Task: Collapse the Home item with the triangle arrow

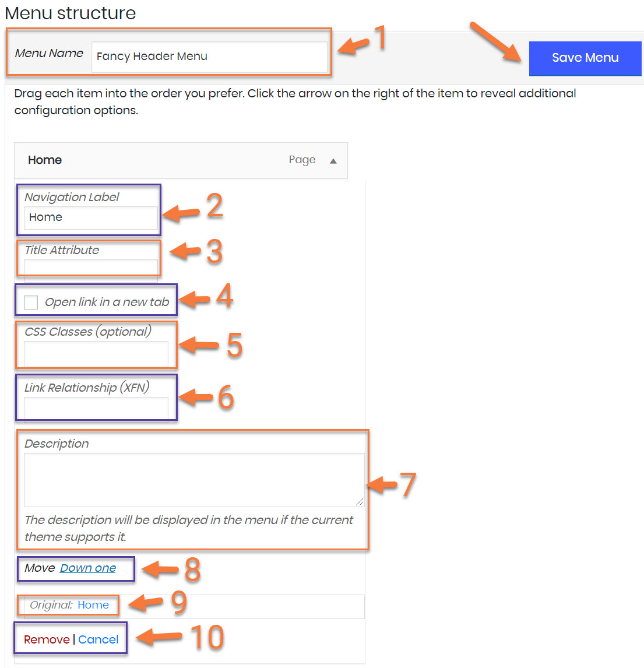Action: 333,161
